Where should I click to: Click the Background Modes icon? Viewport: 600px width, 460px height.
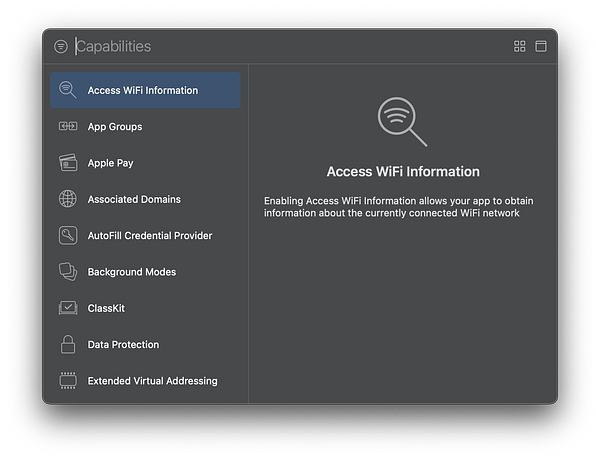tap(68, 272)
